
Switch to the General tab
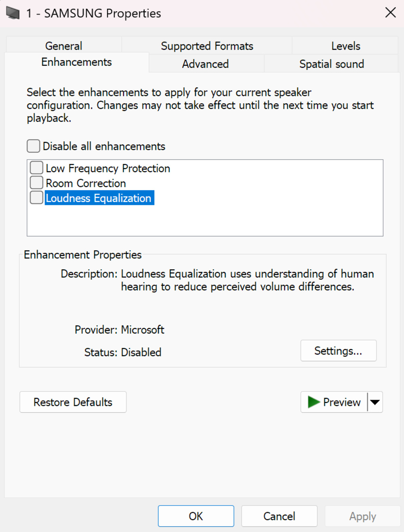pos(63,46)
